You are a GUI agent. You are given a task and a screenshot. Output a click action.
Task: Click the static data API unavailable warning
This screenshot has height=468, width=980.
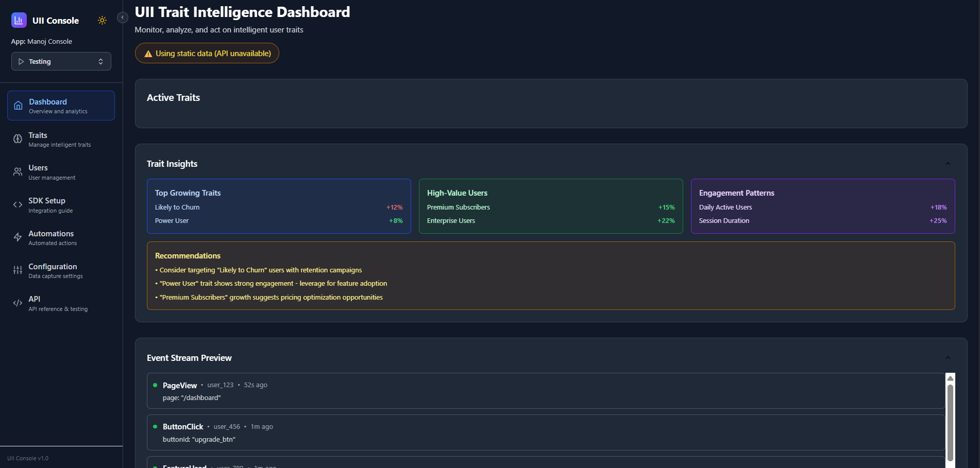pyautogui.click(x=207, y=54)
